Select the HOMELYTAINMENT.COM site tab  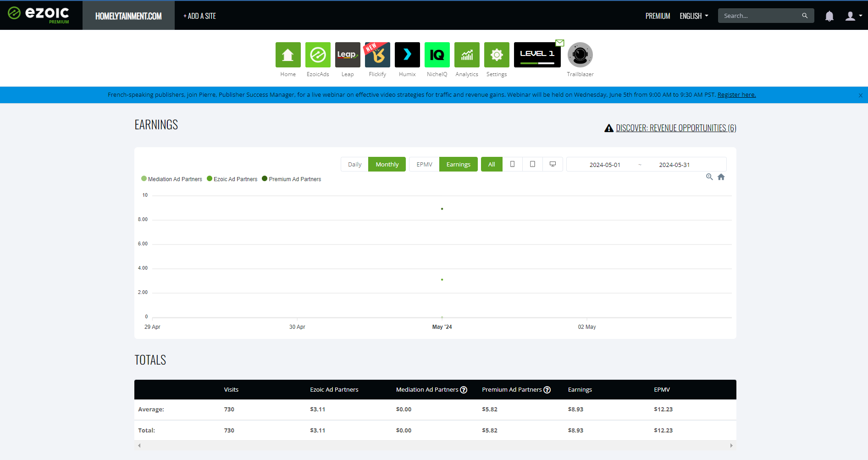128,16
